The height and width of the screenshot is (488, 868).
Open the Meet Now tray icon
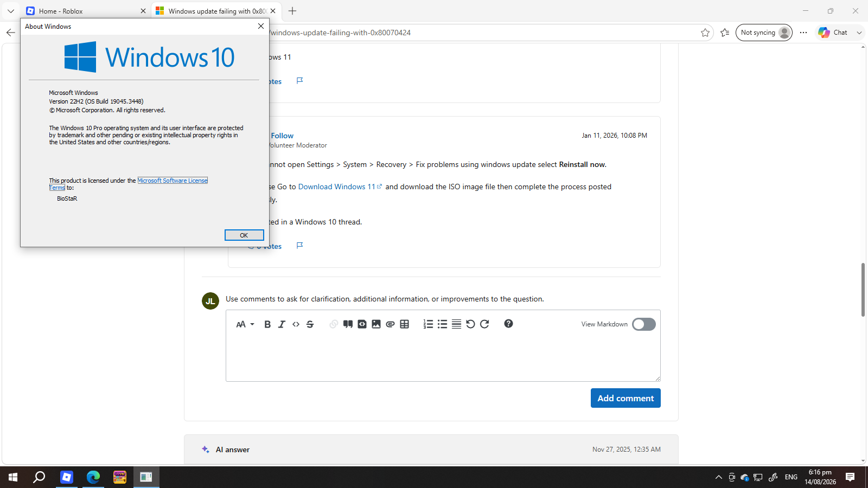point(732,477)
